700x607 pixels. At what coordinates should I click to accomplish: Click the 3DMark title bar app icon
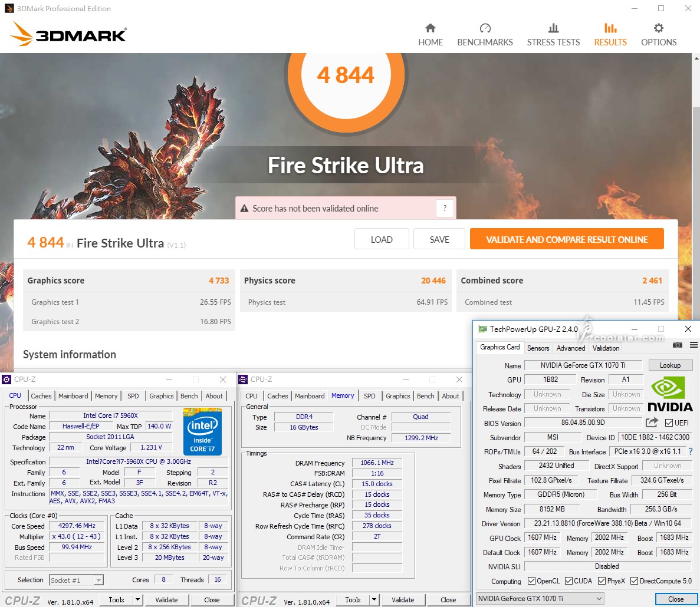9,8
